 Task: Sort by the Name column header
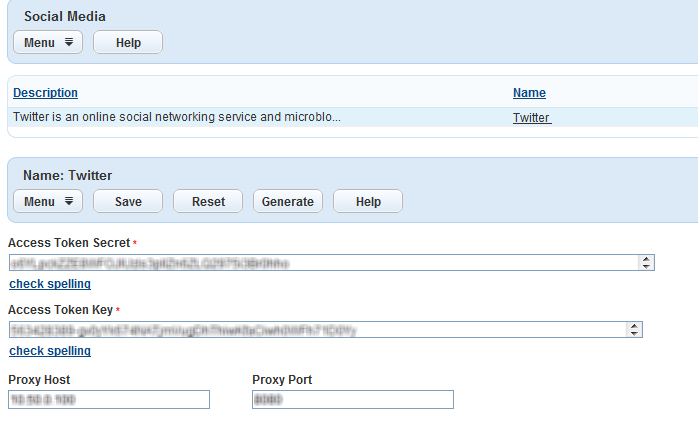point(529,93)
